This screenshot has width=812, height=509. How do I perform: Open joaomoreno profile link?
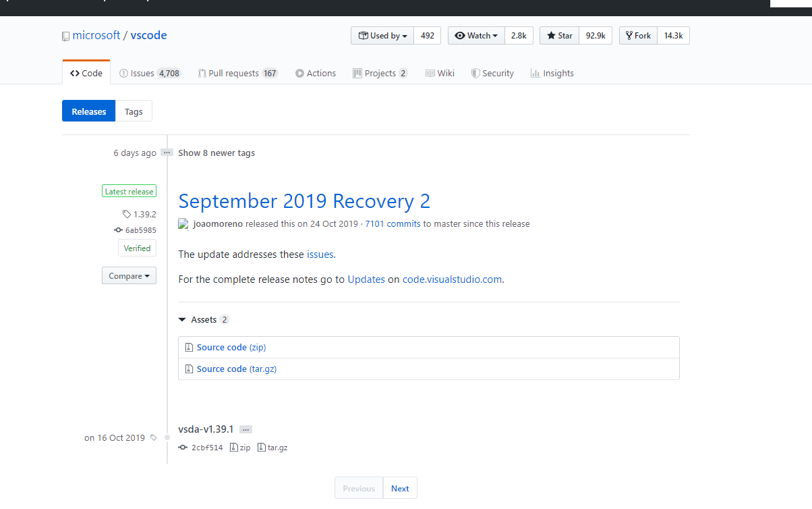[218, 223]
